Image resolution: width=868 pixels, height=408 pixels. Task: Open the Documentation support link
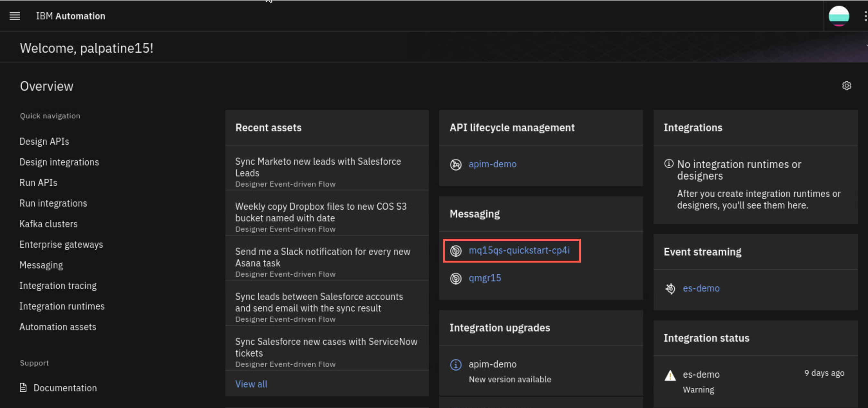click(65, 388)
